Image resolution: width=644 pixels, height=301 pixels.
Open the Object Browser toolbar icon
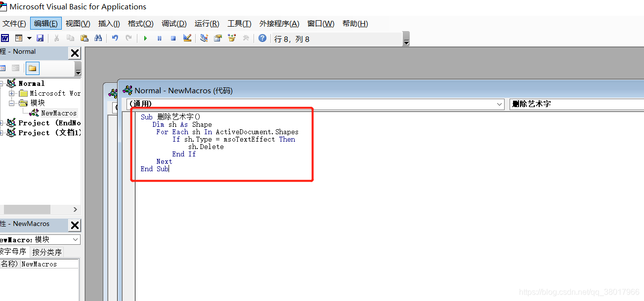click(231, 38)
